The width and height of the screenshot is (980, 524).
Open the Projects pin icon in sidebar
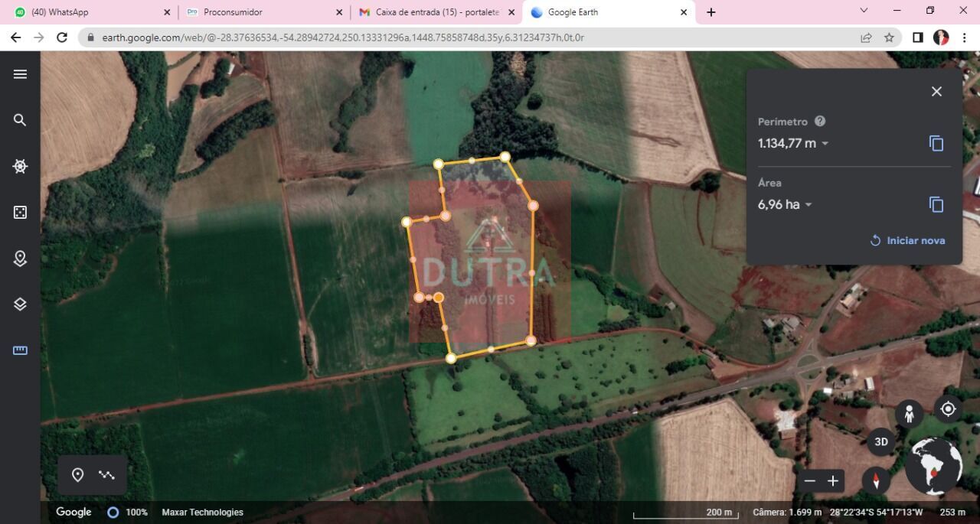[x=20, y=259]
